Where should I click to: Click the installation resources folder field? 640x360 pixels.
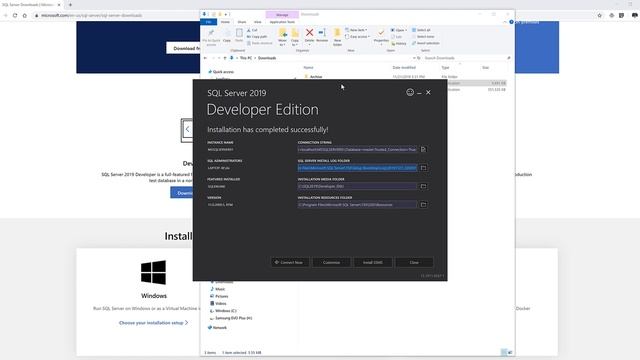(357, 204)
